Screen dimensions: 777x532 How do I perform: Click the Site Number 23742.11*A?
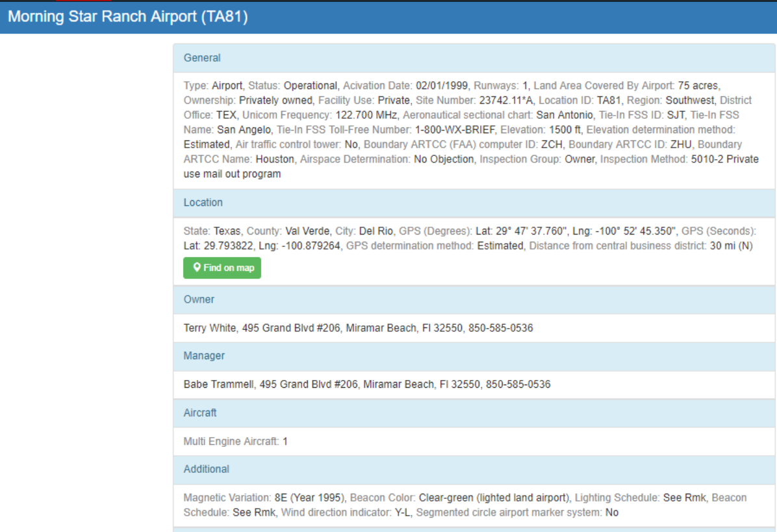(506, 101)
